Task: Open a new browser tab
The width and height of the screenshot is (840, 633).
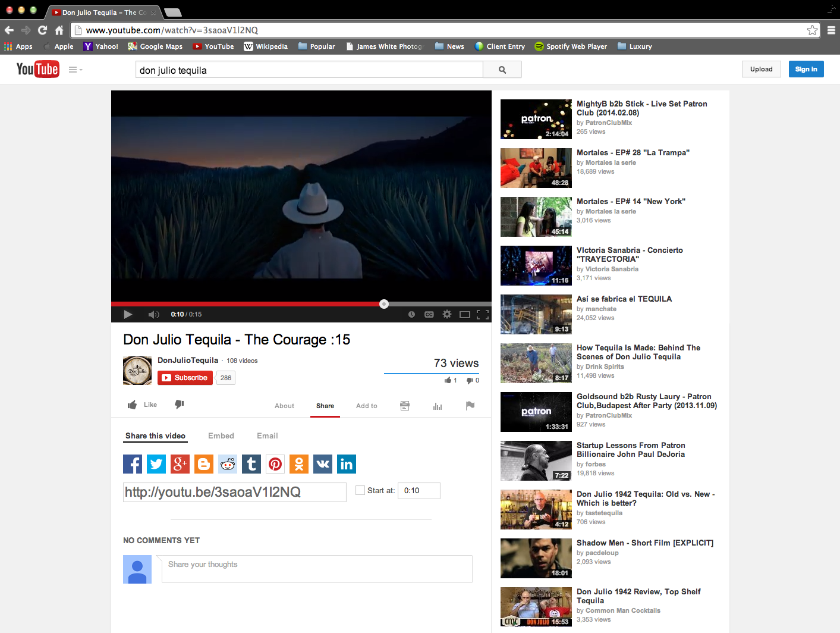Action: [172, 12]
